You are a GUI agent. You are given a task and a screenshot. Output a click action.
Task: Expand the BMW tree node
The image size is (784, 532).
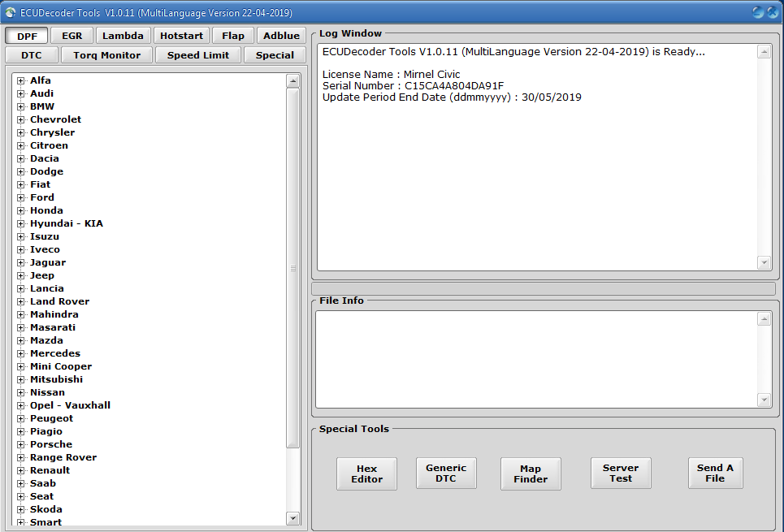[20, 106]
